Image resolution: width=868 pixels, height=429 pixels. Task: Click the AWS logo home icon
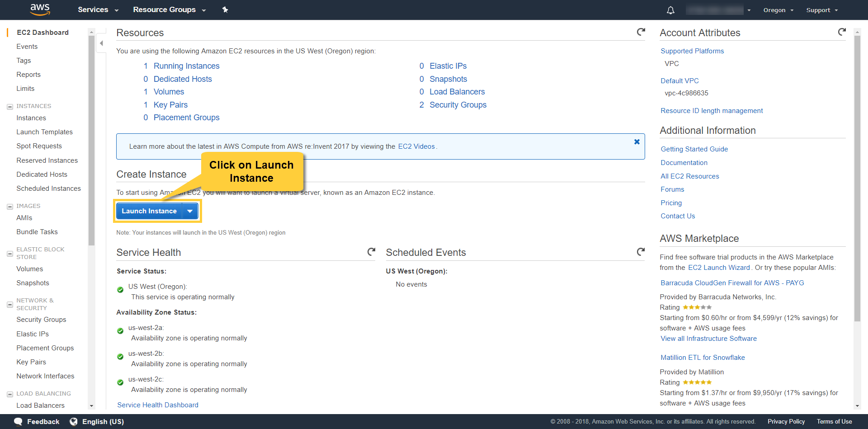[40, 9]
